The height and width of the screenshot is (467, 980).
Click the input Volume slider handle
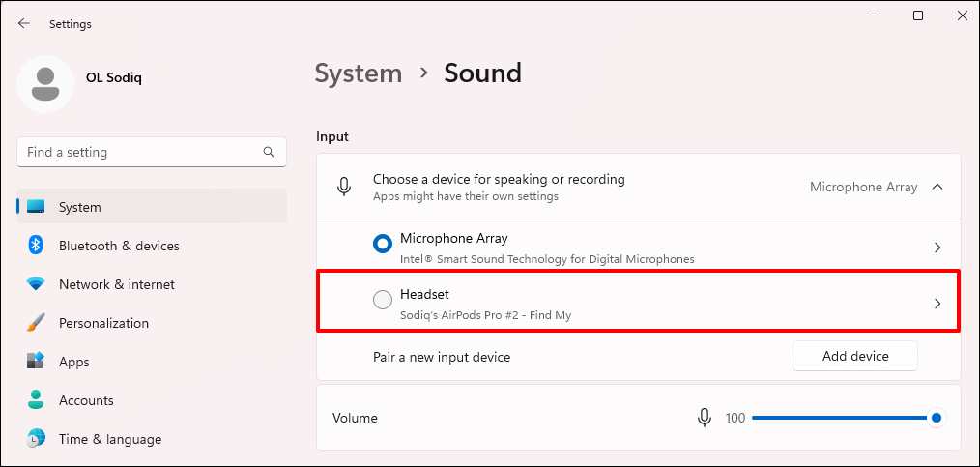[936, 418]
